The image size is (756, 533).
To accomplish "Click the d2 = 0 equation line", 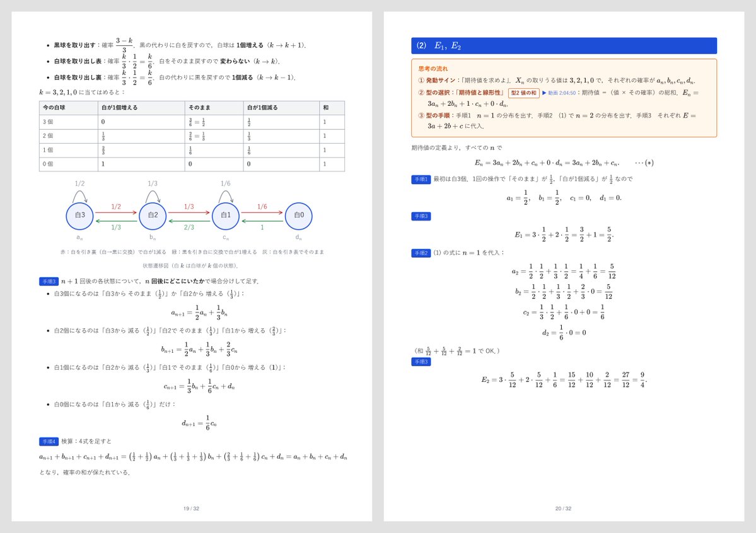I will pos(564,333).
